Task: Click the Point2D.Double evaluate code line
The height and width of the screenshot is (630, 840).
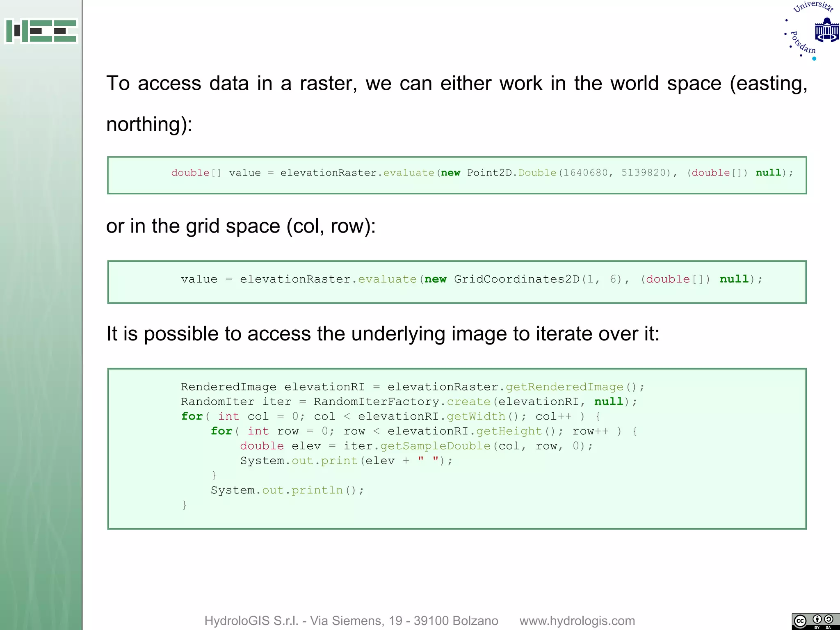Action: [482, 173]
